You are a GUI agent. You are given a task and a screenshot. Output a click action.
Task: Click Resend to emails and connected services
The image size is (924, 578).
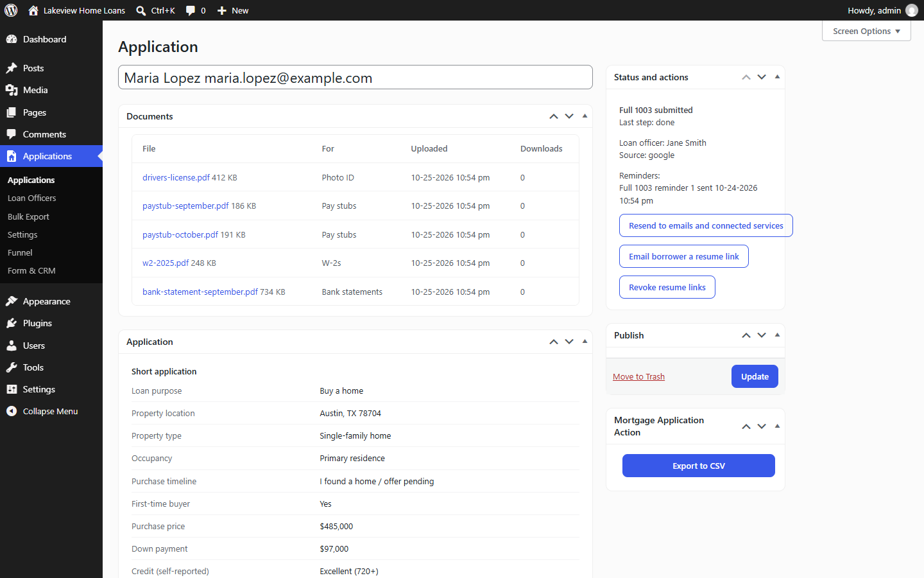point(706,225)
